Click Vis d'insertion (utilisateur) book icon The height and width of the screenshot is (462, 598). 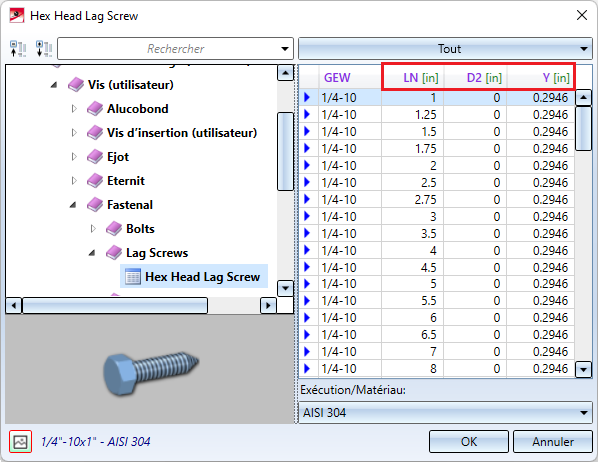[x=95, y=133]
